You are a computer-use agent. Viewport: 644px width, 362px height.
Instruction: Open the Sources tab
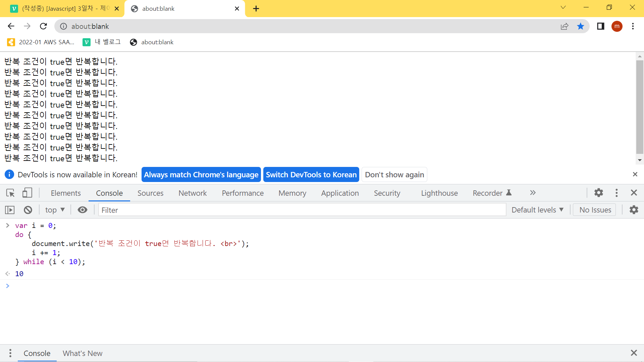150,193
